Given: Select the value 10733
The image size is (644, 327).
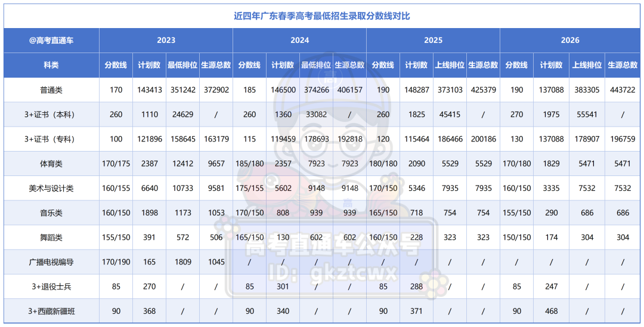Looking at the screenshot, I should (183, 189).
